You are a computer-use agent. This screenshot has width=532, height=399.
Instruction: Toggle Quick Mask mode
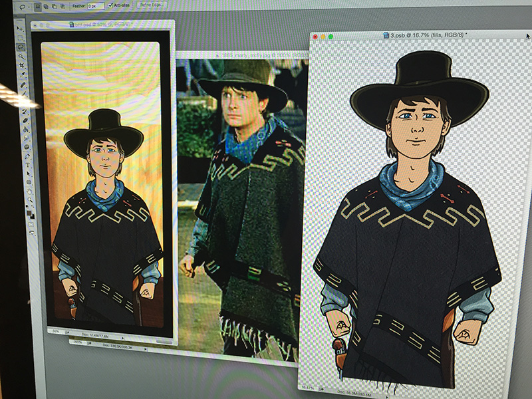pyautogui.click(x=31, y=225)
